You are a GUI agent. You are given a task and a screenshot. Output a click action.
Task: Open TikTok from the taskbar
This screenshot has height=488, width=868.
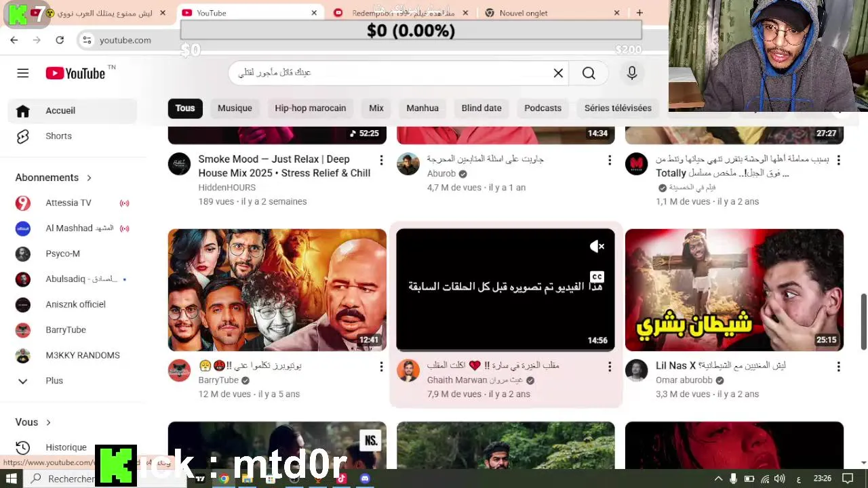341,479
